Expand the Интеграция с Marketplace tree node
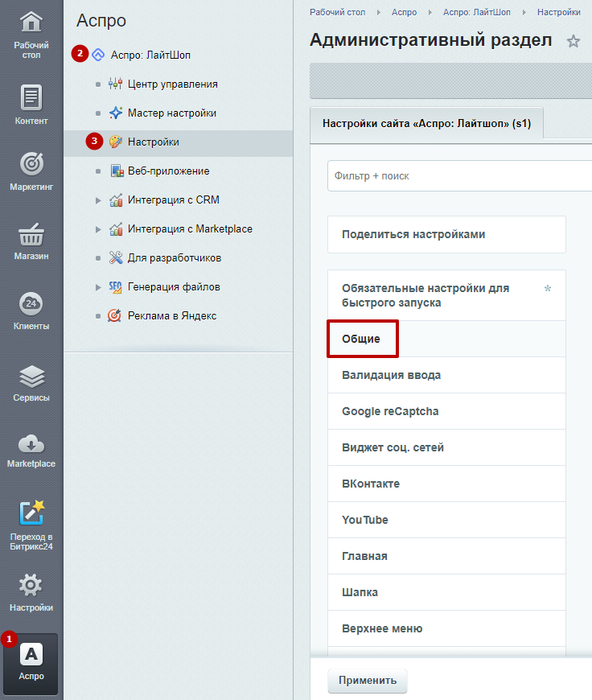 coord(98,229)
